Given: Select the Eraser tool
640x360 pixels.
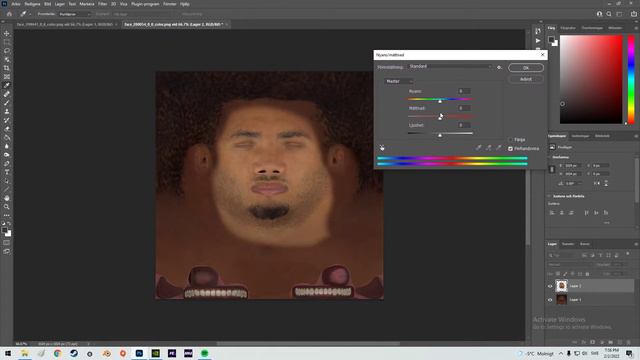Looking at the screenshot, I should [x=7, y=129].
